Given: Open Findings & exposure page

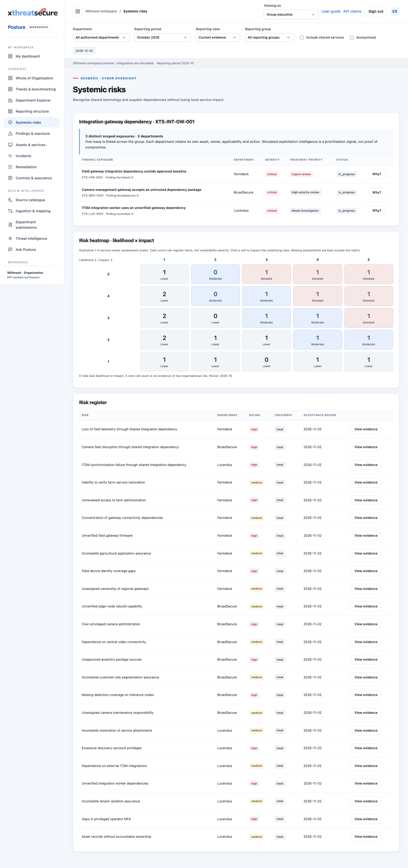Looking at the screenshot, I should [x=32, y=133].
